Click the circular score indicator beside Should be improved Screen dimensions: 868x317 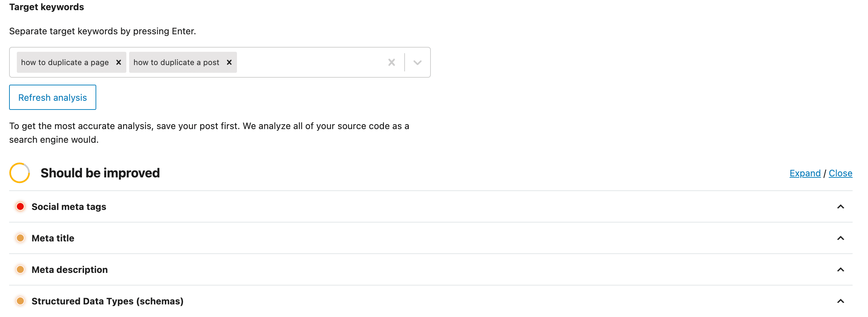[19, 172]
